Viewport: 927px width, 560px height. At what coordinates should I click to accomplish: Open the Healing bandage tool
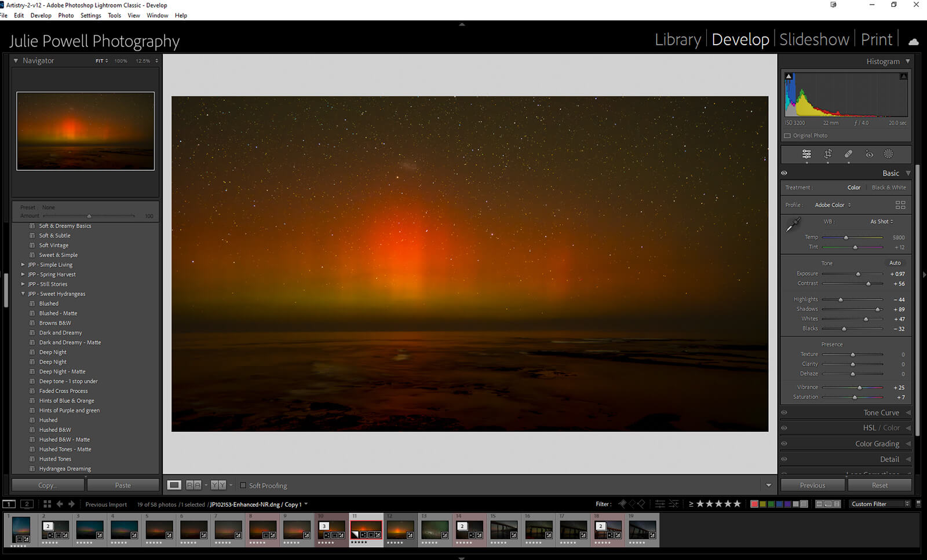848,154
